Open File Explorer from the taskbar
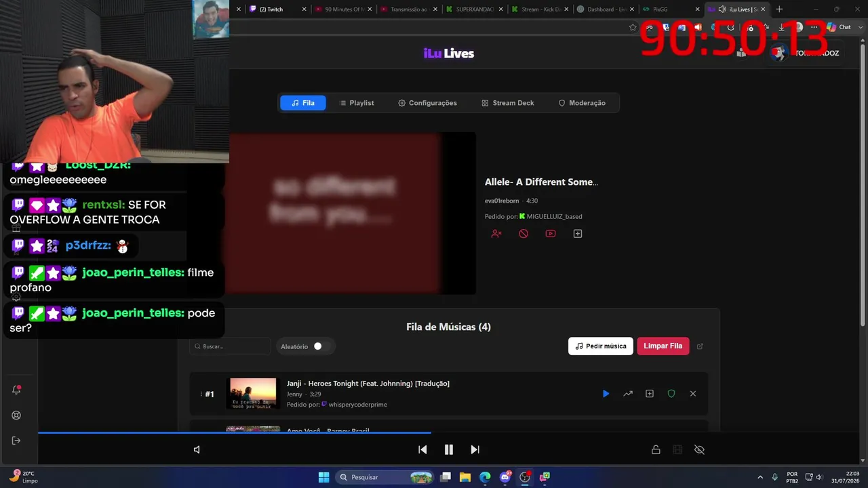The image size is (868, 488). pyautogui.click(x=465, y=477)
